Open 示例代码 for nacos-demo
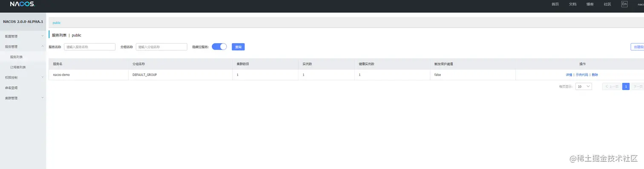Viewport: 644px width, 169px height. pyautogui.click(x=582, y=75)
